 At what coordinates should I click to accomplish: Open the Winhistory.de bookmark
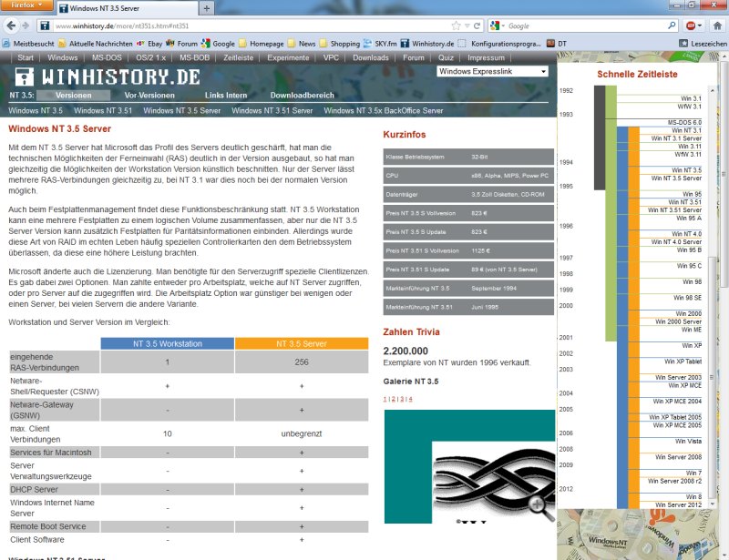(427, 44)
